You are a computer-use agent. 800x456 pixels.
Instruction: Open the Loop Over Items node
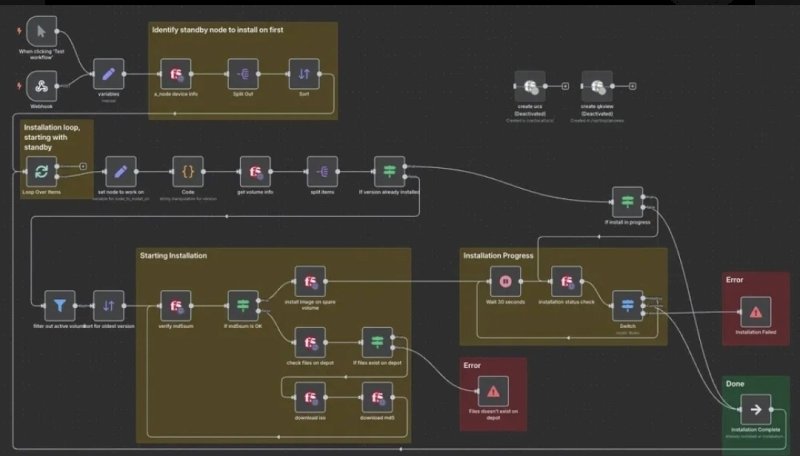(x=41, y=172)
